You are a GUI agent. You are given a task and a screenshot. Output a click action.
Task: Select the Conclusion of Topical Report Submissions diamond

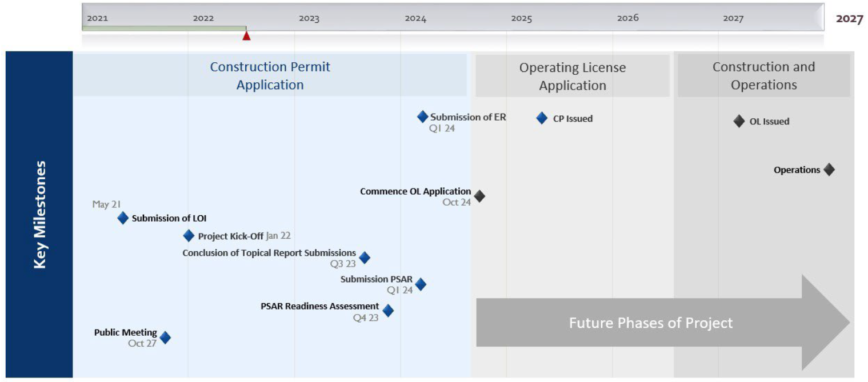(x=365, y=258)
